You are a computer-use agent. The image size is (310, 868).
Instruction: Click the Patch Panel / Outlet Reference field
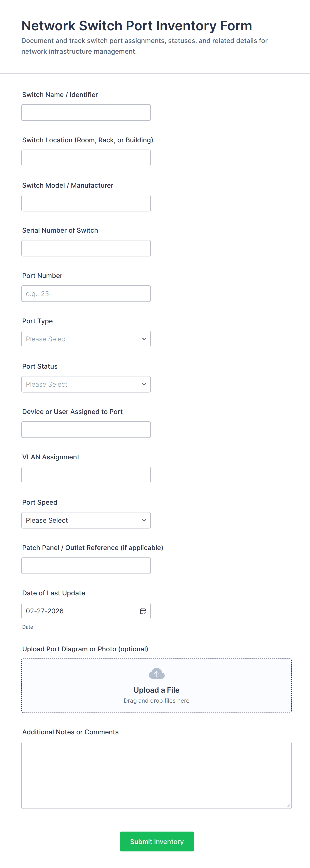[86, 566]
